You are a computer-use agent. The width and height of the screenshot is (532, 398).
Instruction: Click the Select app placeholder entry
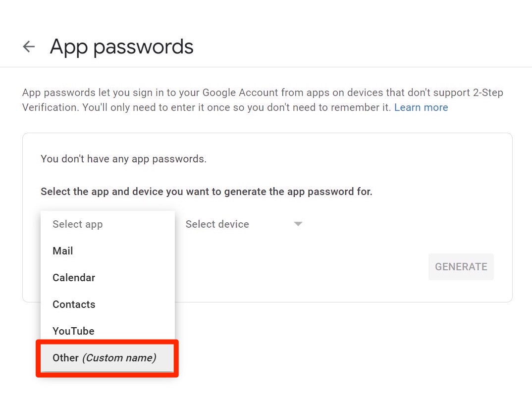click(x=78, y=224)
